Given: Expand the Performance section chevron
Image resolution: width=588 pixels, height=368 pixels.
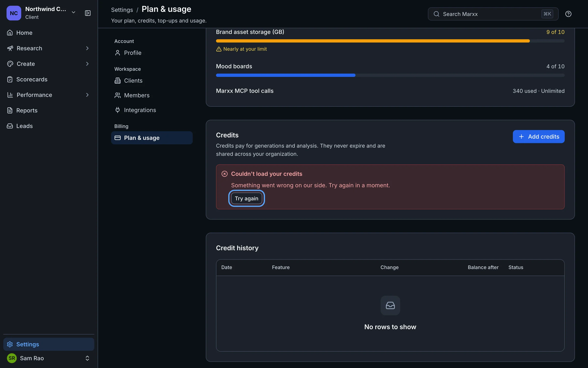Looking at the screenshot, I should 87,95.
